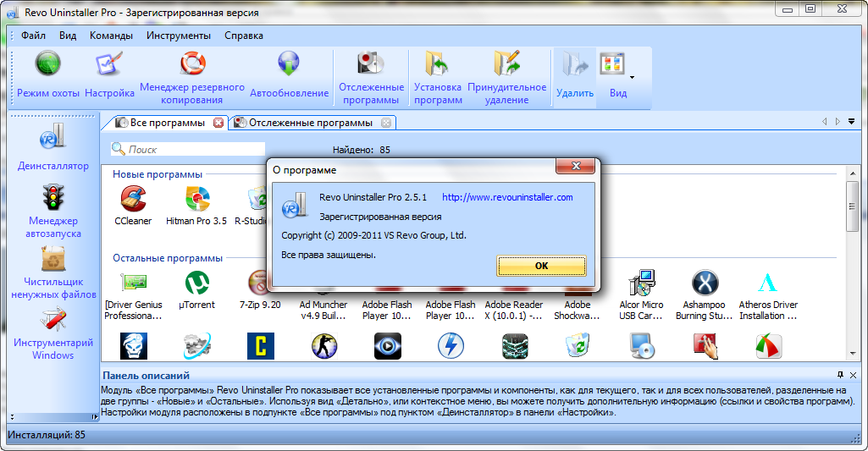Select the recycle bin program icon in bottom row
The image size is (868, 451).
pos(578,346)
